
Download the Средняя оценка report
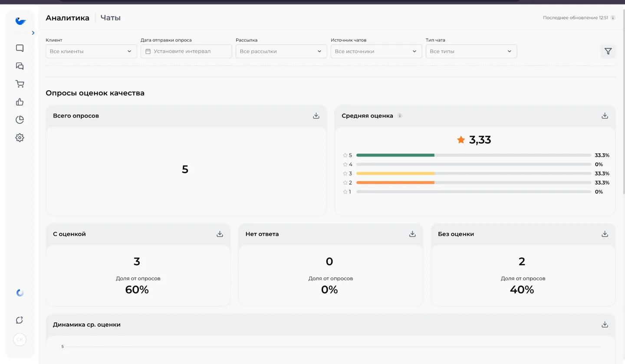tap(605, 116)
